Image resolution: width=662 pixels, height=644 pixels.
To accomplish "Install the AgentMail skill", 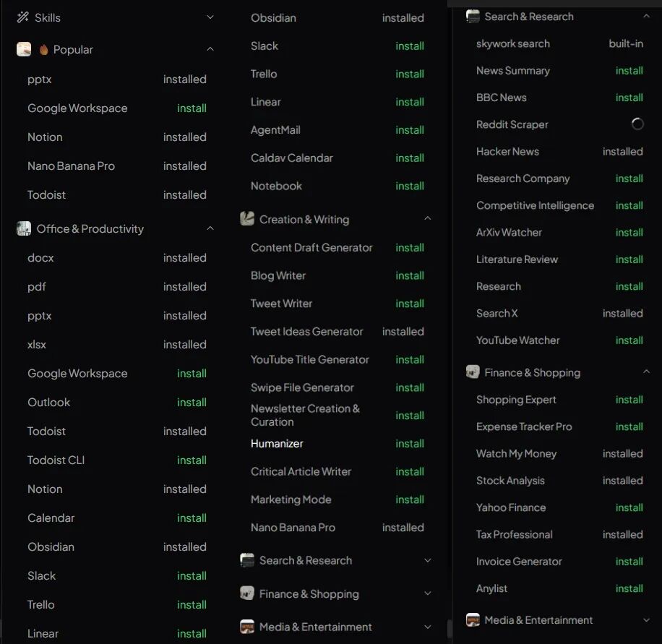I will coord(409,130).
